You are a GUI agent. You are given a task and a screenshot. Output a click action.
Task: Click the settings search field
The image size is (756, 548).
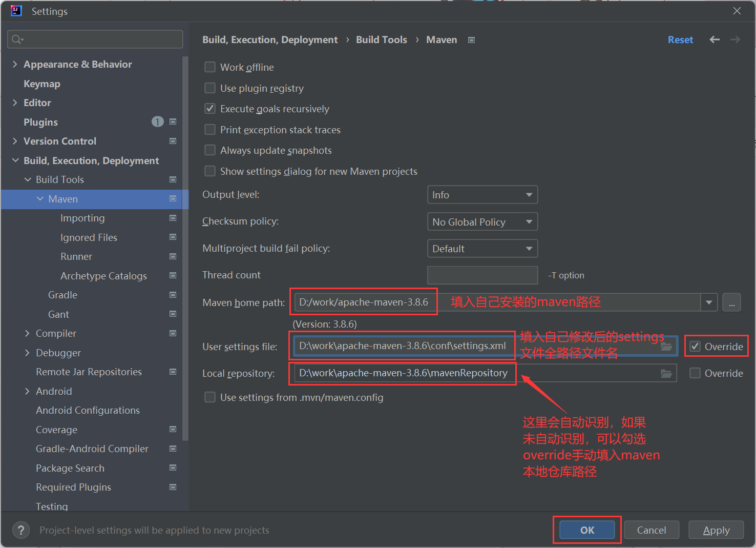tap(95, 39)
